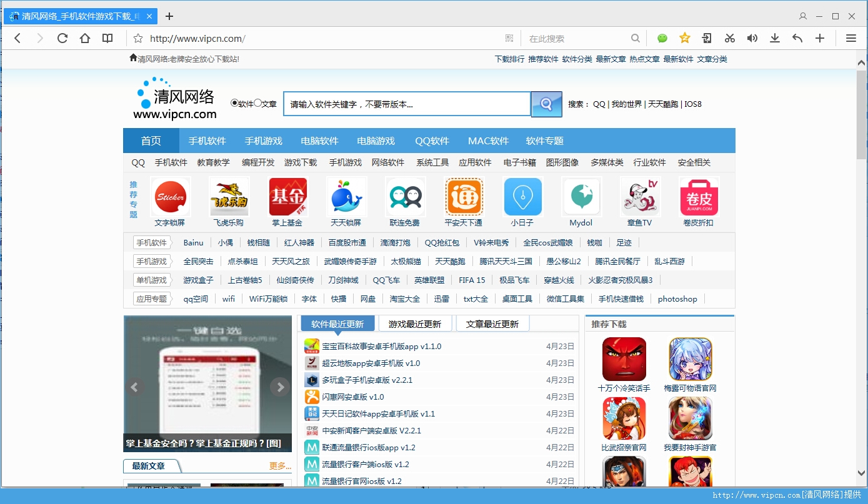
Task: Open the WiFi万能锁 topic link
Action: coord(268,299)
